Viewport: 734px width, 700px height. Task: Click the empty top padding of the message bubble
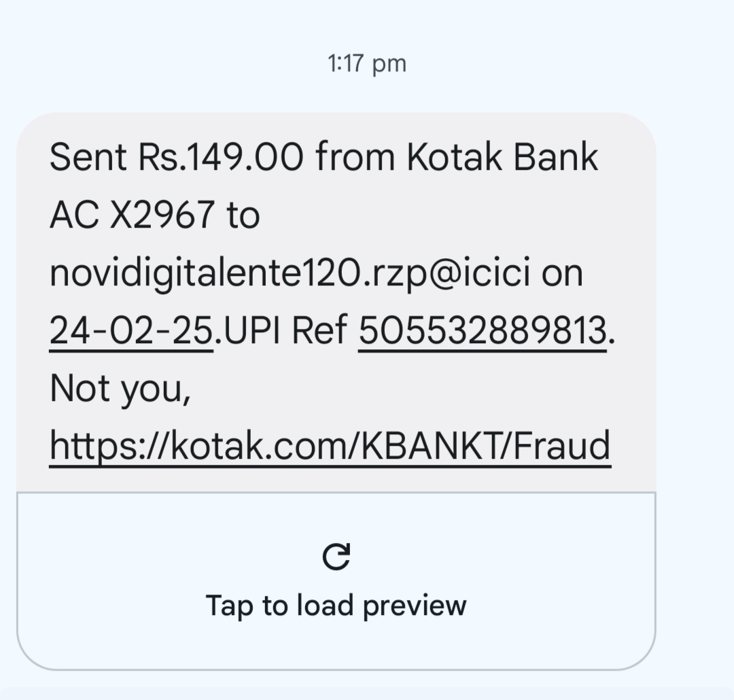pos(336,124)
